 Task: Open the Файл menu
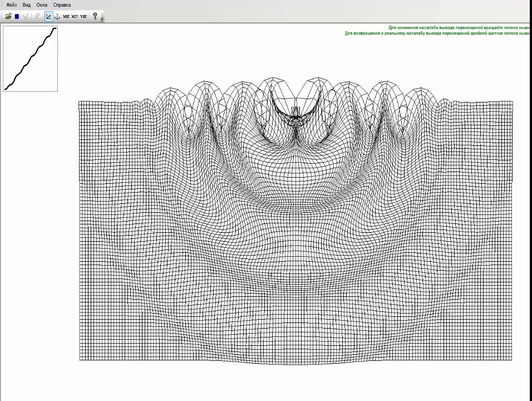11,5
